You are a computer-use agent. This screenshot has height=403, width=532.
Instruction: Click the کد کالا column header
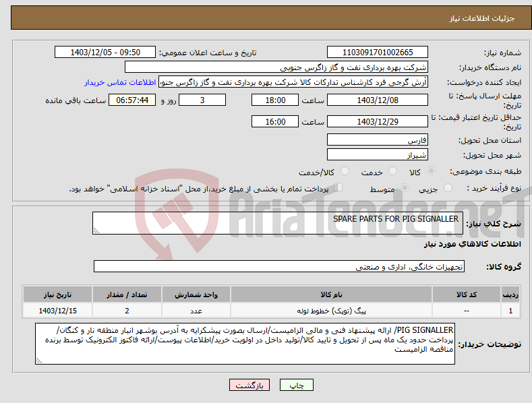467,294
